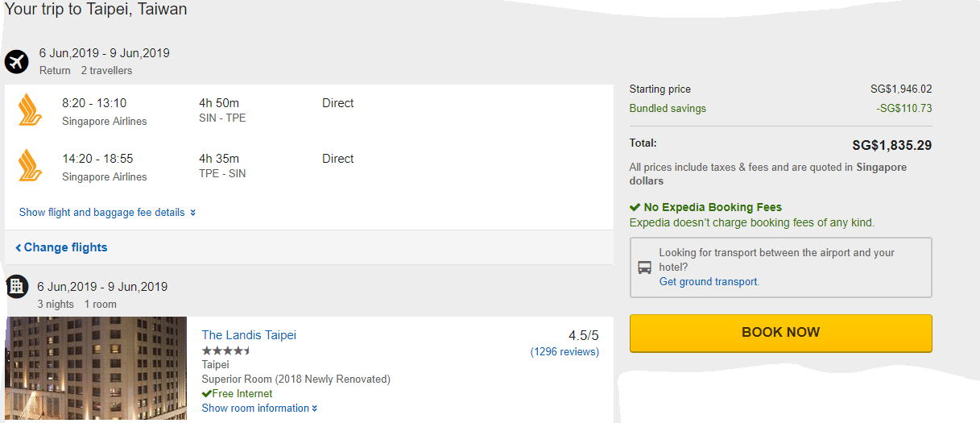This screenshot has width=980, height=423.
Task: Click the return flight Singapore Airlines logo
Action: (x=31, y=165)
